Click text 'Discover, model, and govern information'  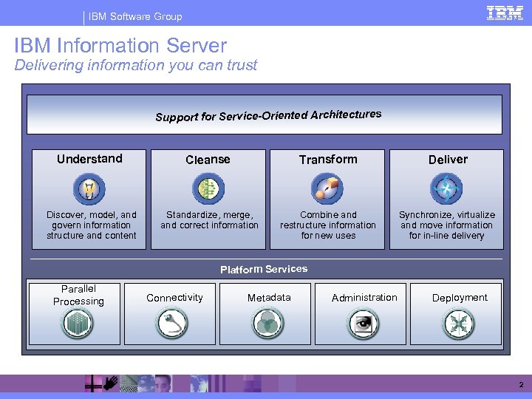[92, 220]
